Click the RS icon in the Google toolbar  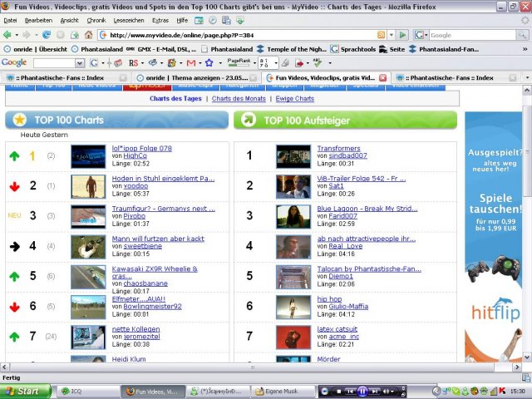[x=133, y=63]
